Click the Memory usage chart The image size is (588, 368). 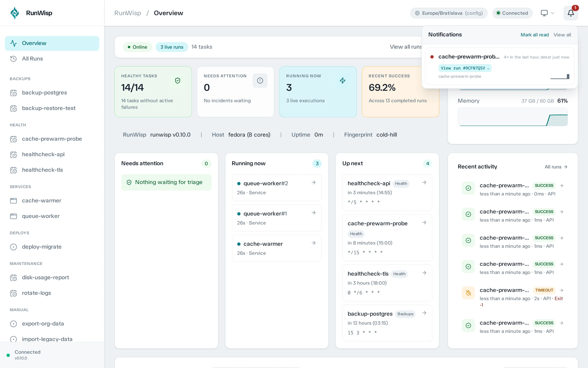[x=513, y=117]
